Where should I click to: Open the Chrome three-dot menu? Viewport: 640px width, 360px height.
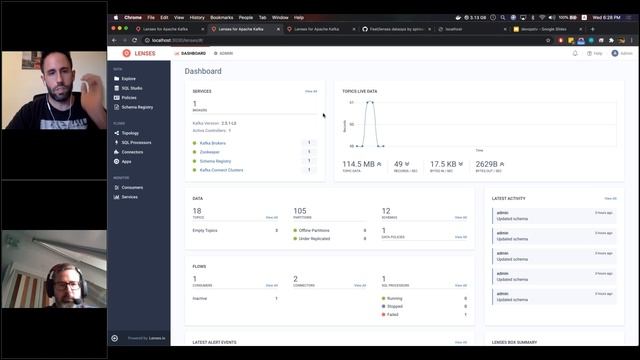click(631, 40)
